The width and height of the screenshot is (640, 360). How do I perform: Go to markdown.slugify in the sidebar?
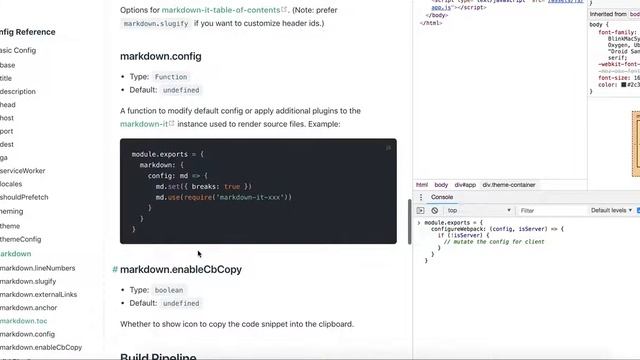point(28,281)
